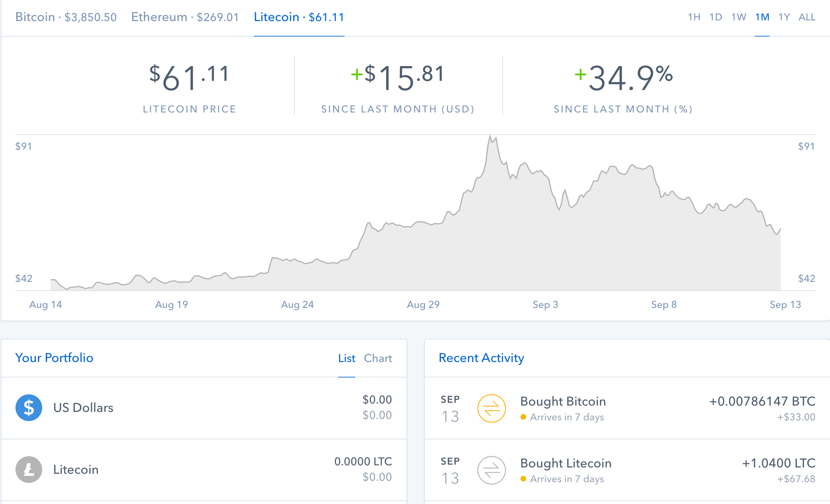Screen dimensions: 830x504
Task: Click the Your Portfolio heading
Action: (x=54, y=358)
